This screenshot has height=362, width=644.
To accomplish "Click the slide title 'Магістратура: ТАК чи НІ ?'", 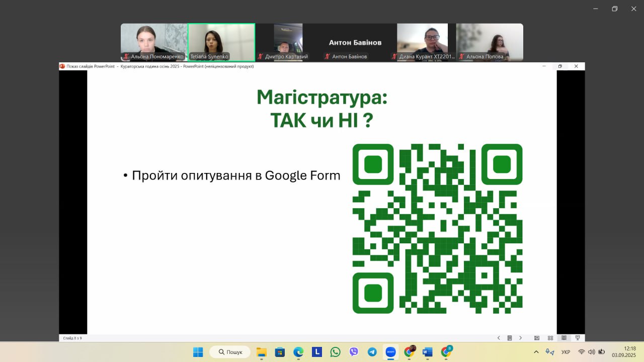I will click(x=322, y=109).
